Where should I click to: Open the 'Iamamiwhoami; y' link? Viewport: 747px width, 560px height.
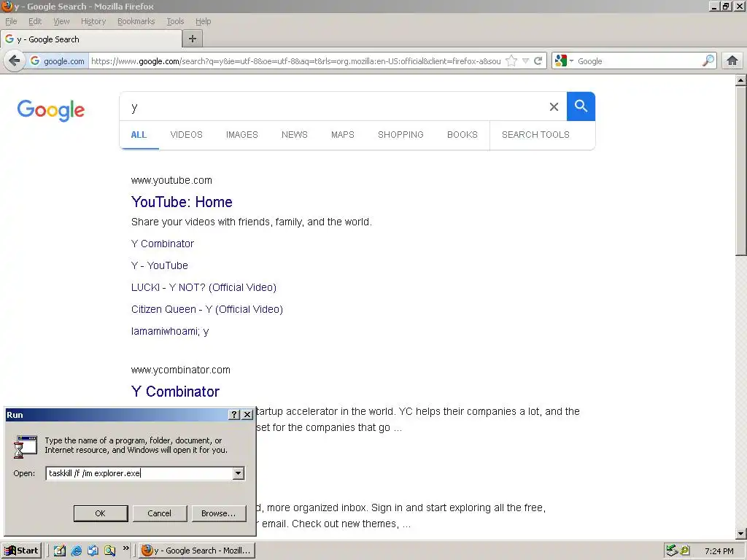tap(170, 332)
